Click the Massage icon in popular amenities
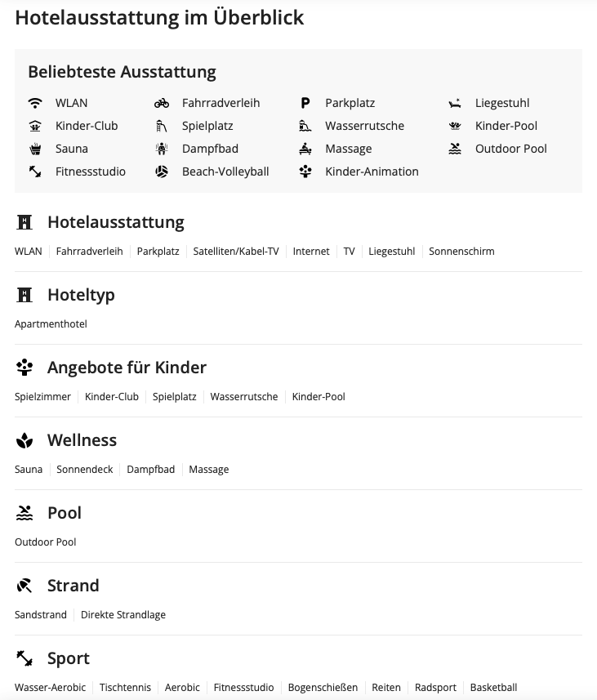 click(x=305, y=149)
